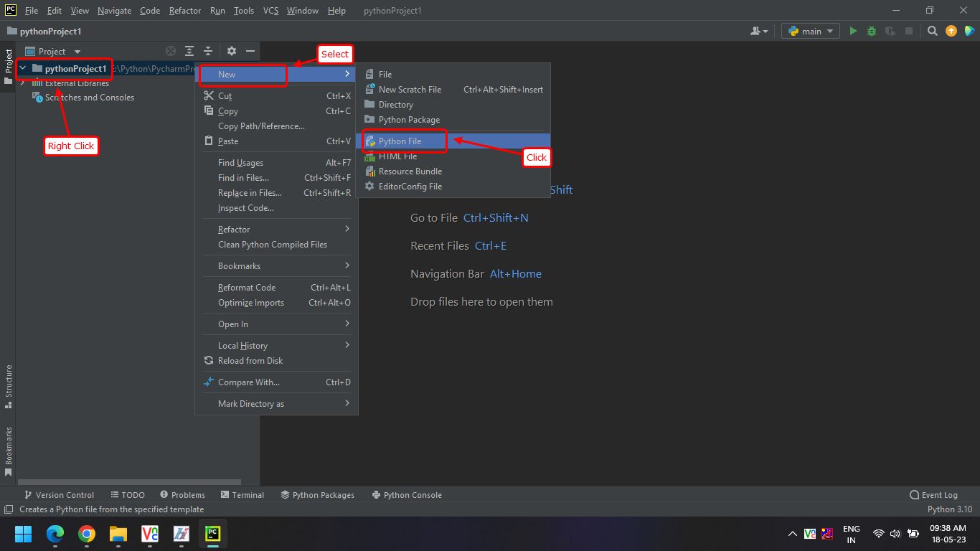Open the Navigate menu
Viewport: 980px width, 551px height.
(x=115, y=11)
